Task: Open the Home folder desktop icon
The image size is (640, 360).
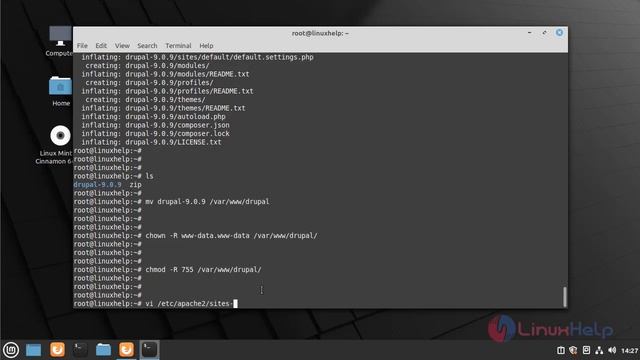Action: pyautogui.click(x=60, y=91)
